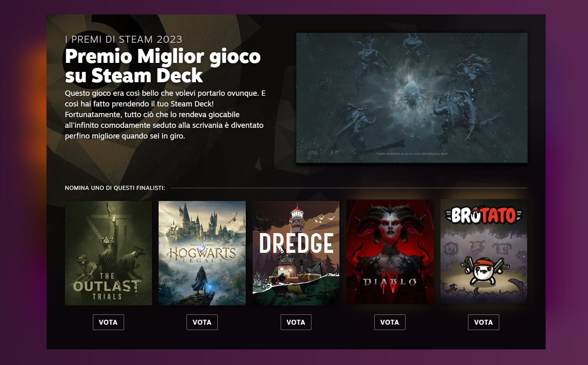Image resolution: width=588 pixels, height=365 pixels.
Task: Click VOTA under the Dredge cover
Action: click(x=296, y=322)
